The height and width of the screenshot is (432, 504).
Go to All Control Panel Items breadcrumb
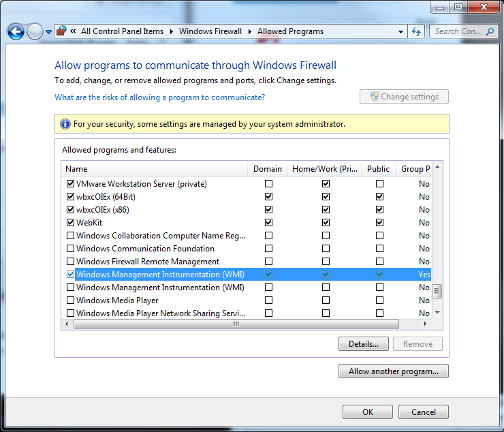coord(122,31)
